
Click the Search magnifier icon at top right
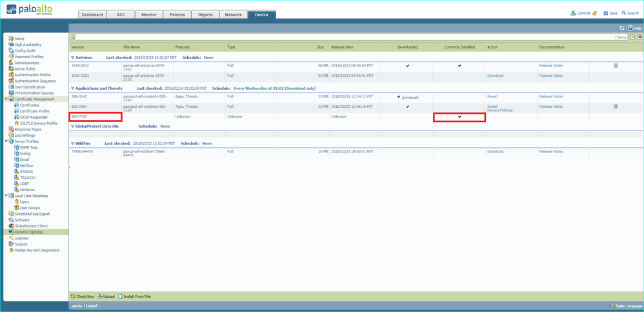[x=624, y=13]
